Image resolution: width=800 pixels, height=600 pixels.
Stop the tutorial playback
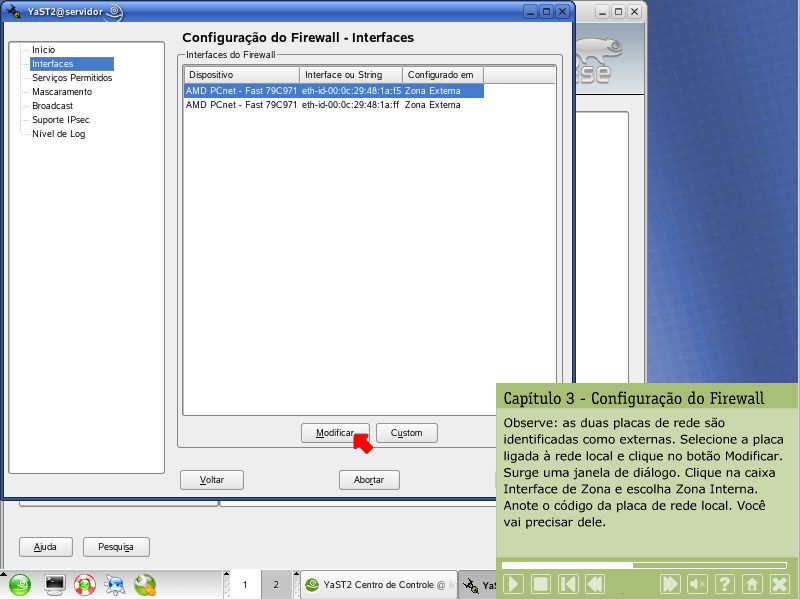click(541, 584)
